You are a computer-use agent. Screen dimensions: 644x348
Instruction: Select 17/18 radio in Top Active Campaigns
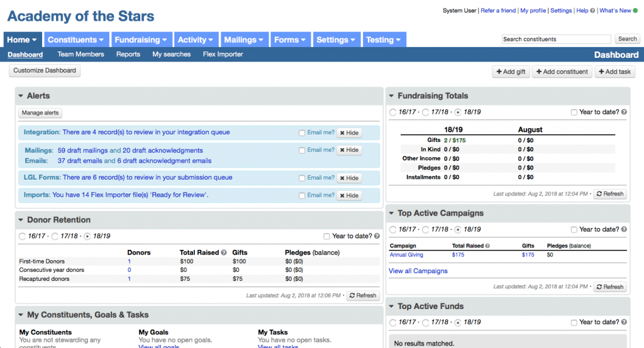click(x=426, y=230)
